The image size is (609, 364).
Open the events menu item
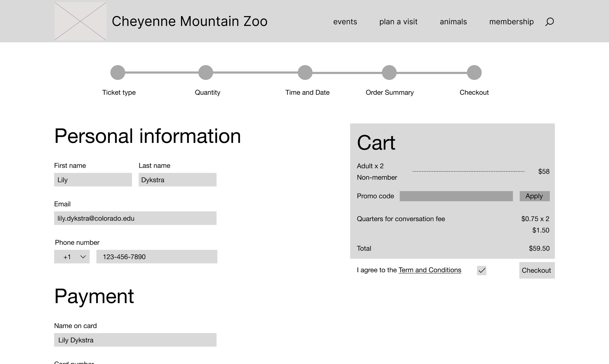coord(345,22)
